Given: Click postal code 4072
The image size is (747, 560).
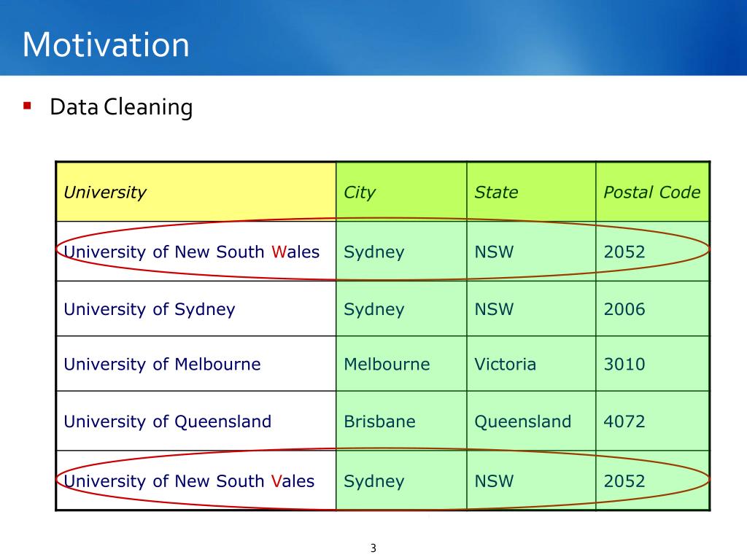Looking at the screenshot, I should pos(652,421).
